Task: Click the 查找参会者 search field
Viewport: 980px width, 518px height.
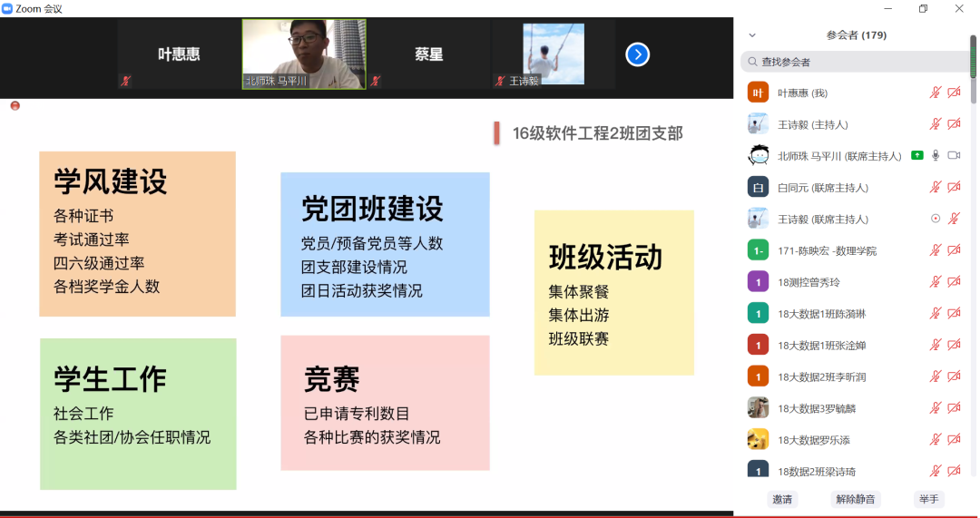Action: tap(853, 62)
